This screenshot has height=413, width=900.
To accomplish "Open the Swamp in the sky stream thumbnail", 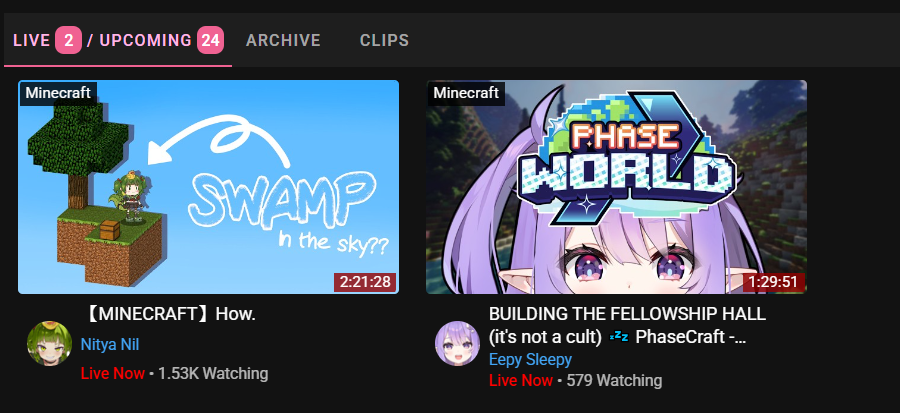I will [x=208, y=187].
